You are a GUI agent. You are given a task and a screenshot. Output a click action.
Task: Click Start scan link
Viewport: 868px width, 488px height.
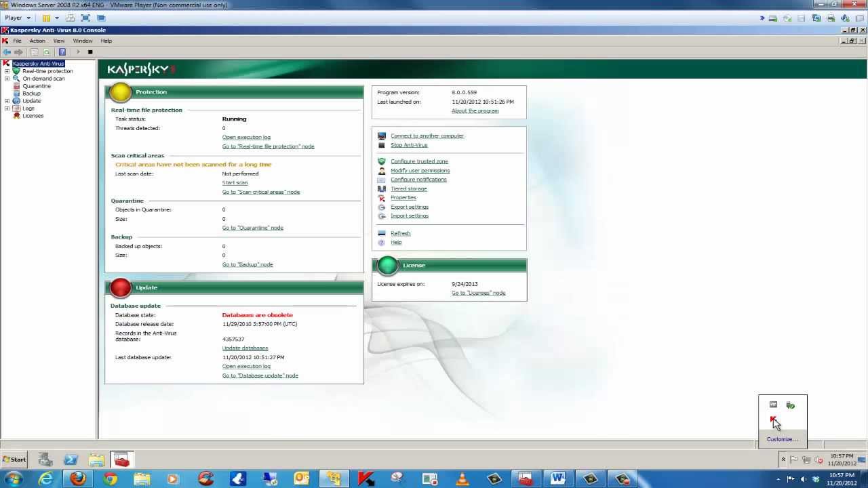click(x=235, y=183)
